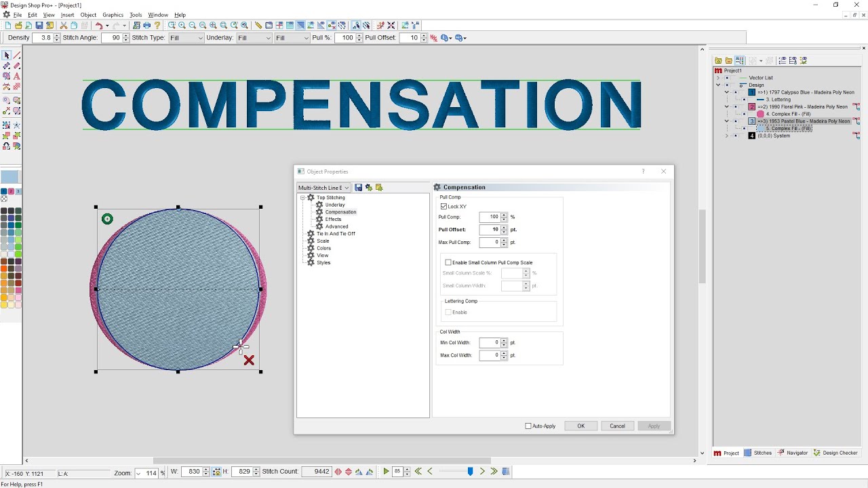Viewport: 868px width, 488px height.
Task: Click thread tree icon beside System row
Action: [856, 136]
